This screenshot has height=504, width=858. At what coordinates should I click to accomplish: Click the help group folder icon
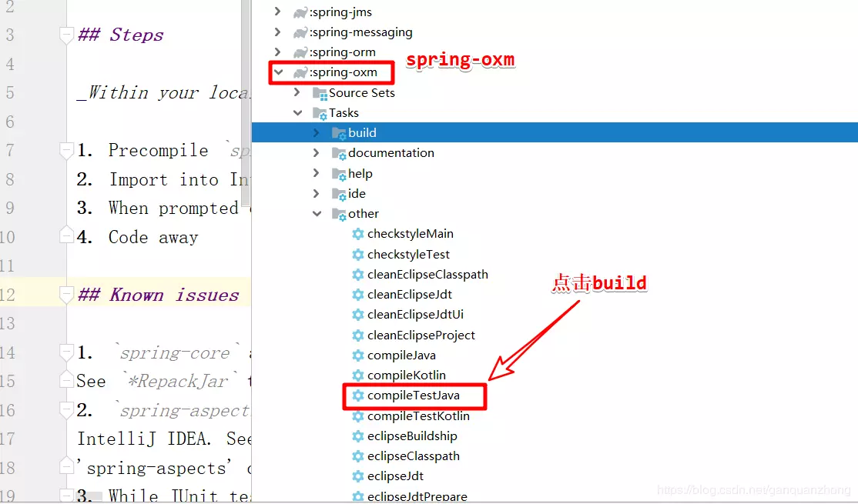[339, 175]
